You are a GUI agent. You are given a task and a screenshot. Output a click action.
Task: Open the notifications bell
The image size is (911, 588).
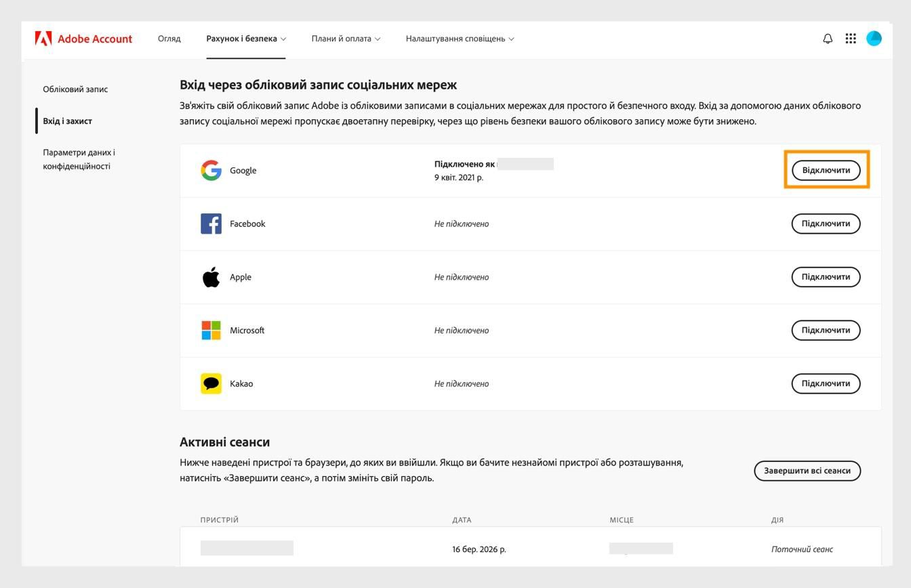tap(828, 39)
